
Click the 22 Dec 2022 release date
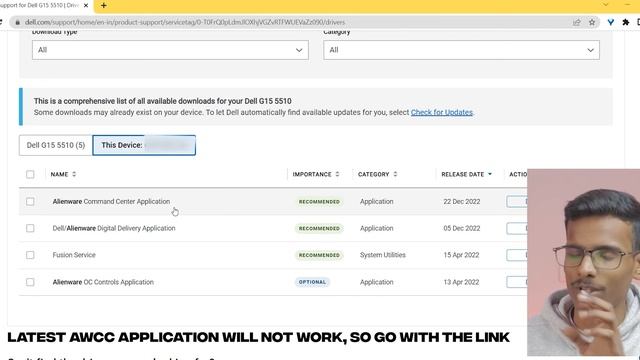[462, 202]
